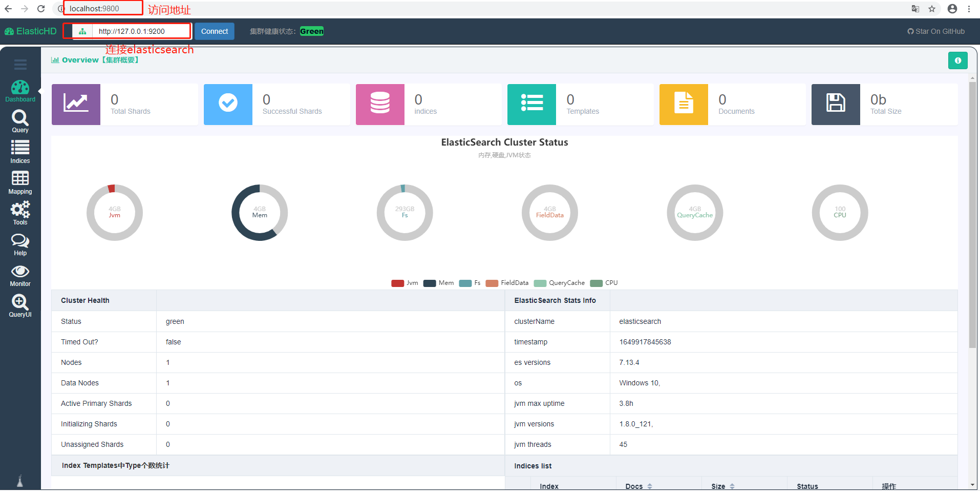Click clusterName value elasticsearch
This screenshot has width=980, height=493.
(x=640, y=321)
